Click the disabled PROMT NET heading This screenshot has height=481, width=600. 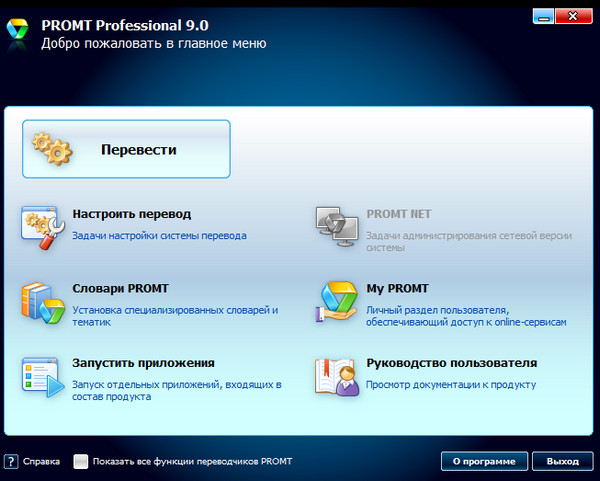coord(399,214)
